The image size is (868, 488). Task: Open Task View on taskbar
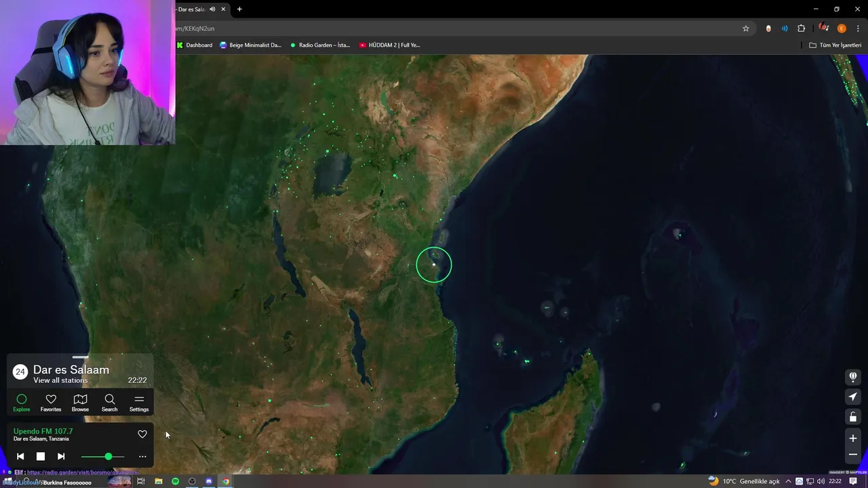(x=141, y=481)
